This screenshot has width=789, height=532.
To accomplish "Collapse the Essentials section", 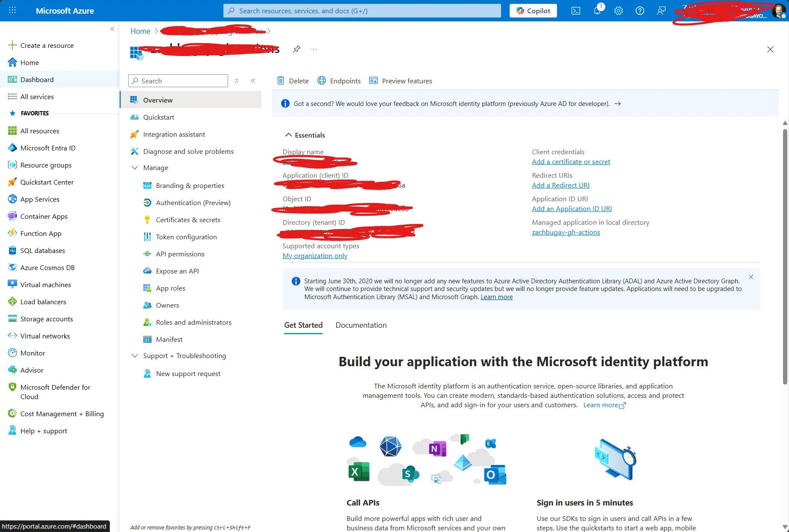I will pyautogui.click(x=288, y=135).
